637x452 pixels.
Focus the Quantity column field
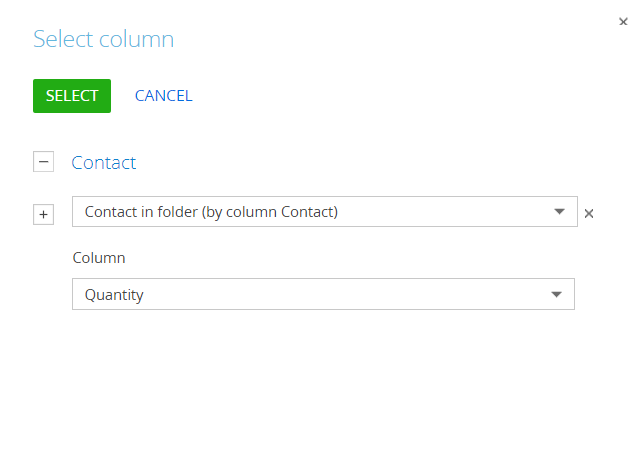(323, 294)
